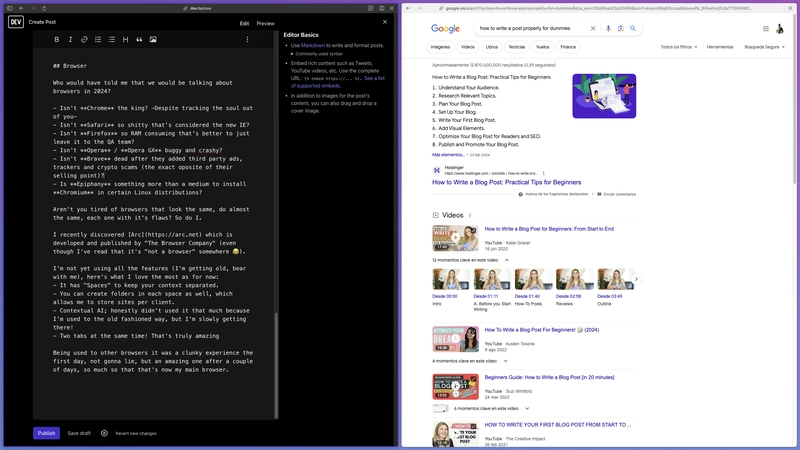Insert an ordered list in the editor

(98, 40)
